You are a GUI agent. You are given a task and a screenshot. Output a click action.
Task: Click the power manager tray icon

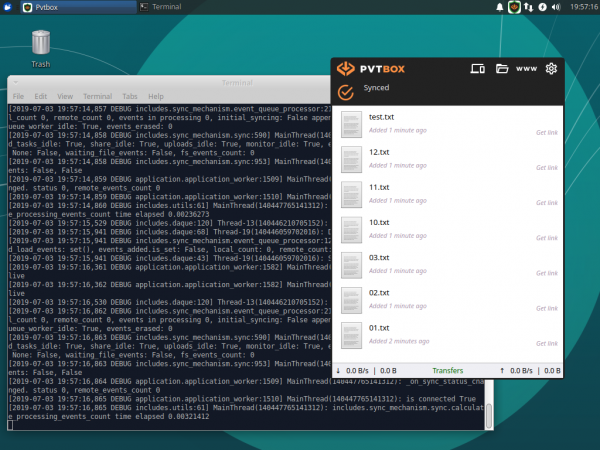point(541,7)
